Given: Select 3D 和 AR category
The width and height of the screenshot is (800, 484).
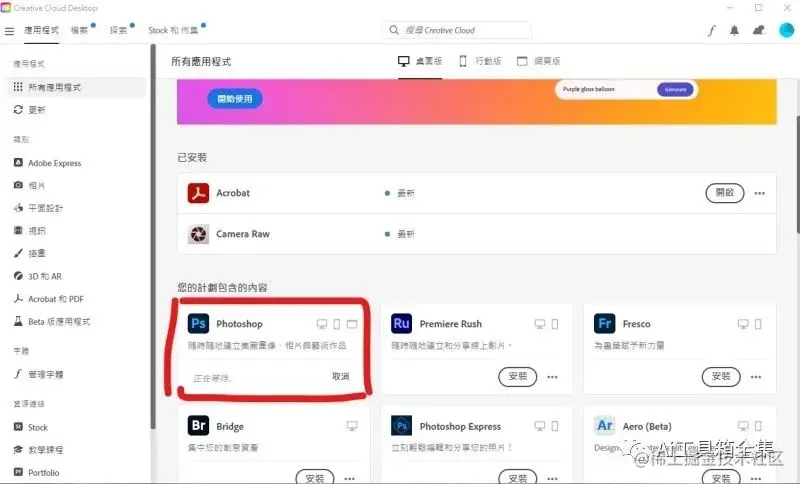Looking at the screenshot, I should pos(38,276).
